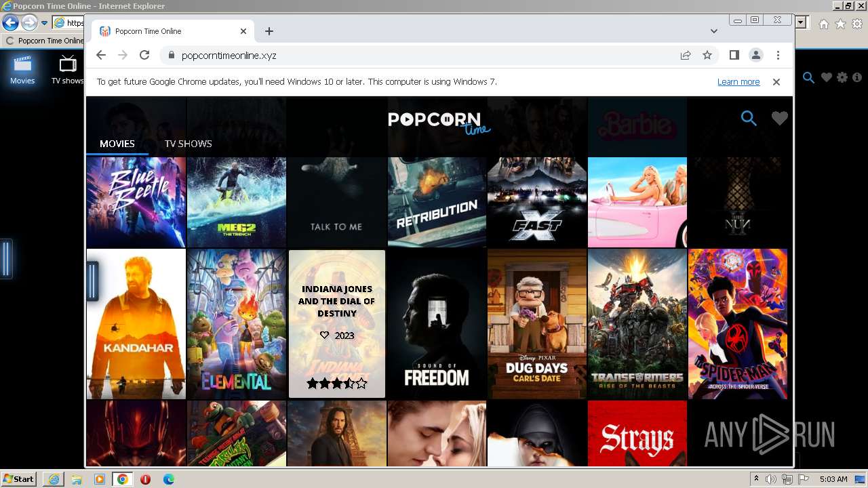Show hidden system tray icons

[x=756, y=479]
